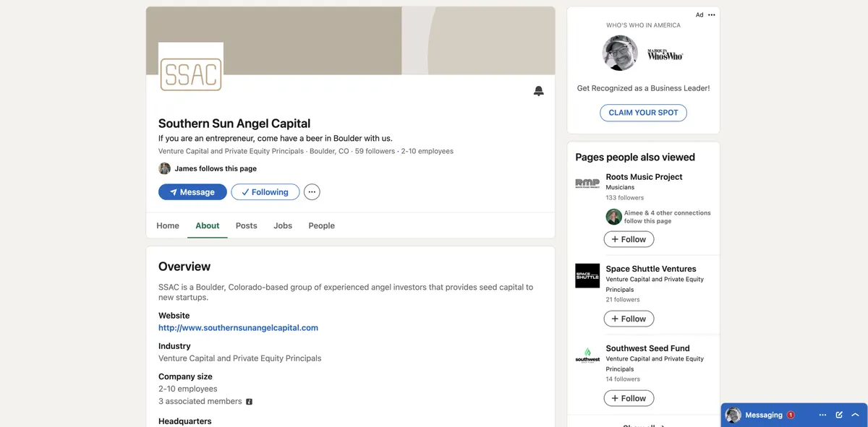Click the Southern Sun Angel Capital heading
This screenshot has width=868, height=427.
[234, 124]
